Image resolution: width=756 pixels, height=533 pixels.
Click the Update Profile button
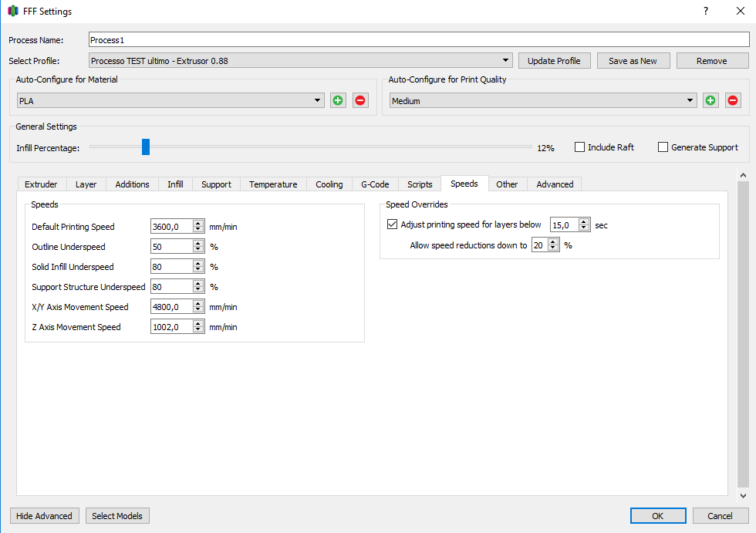tap(554, 61)
